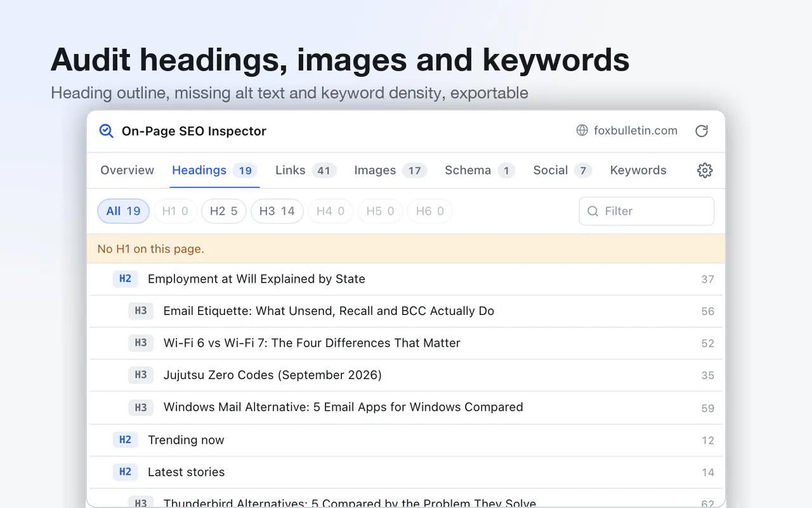Click character count 56 for Email Etiquette
This screenshot has height=508, width=812.
(x=708, y=312)
